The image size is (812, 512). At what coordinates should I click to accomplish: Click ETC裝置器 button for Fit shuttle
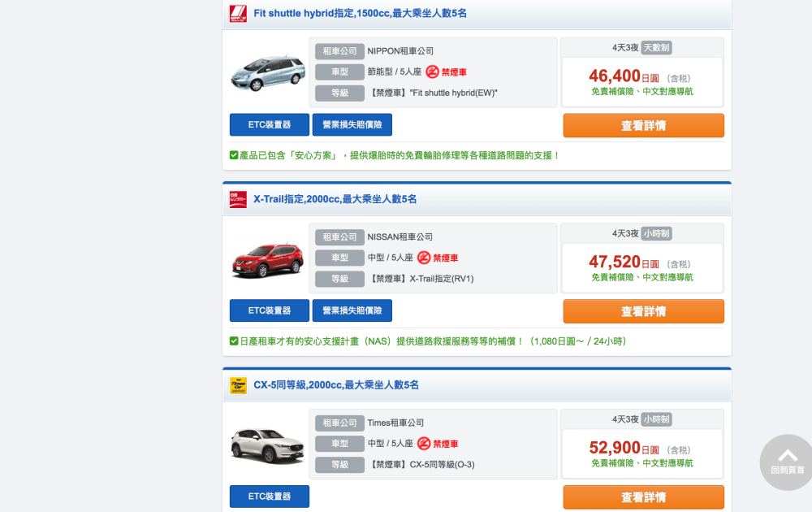(x=270, y=125)
